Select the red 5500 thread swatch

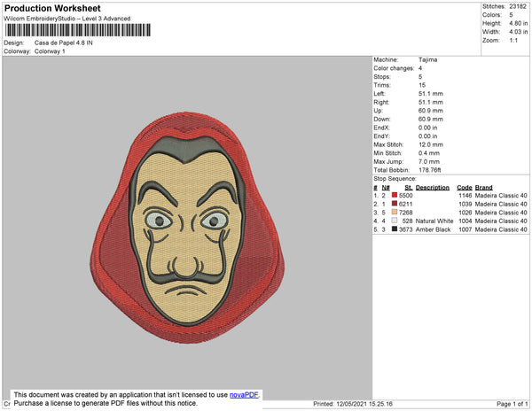[x=395, y=195]
